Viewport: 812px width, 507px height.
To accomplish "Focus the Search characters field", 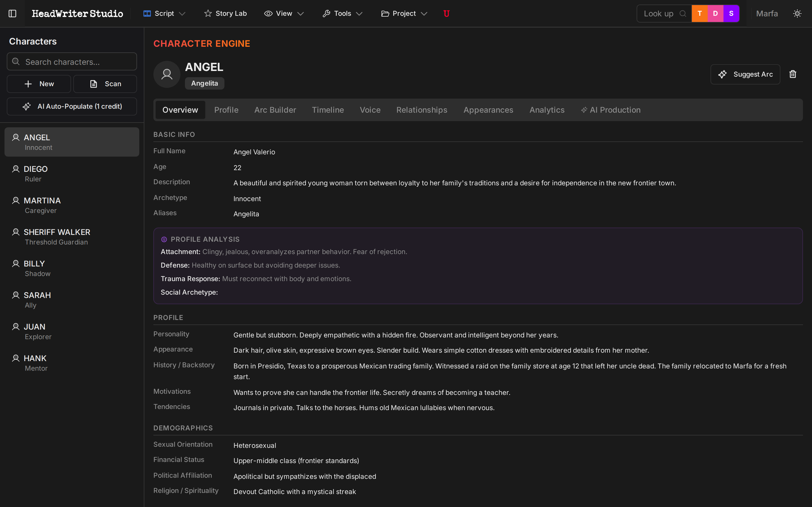I will pyautogui.click(x=72, y=62).
